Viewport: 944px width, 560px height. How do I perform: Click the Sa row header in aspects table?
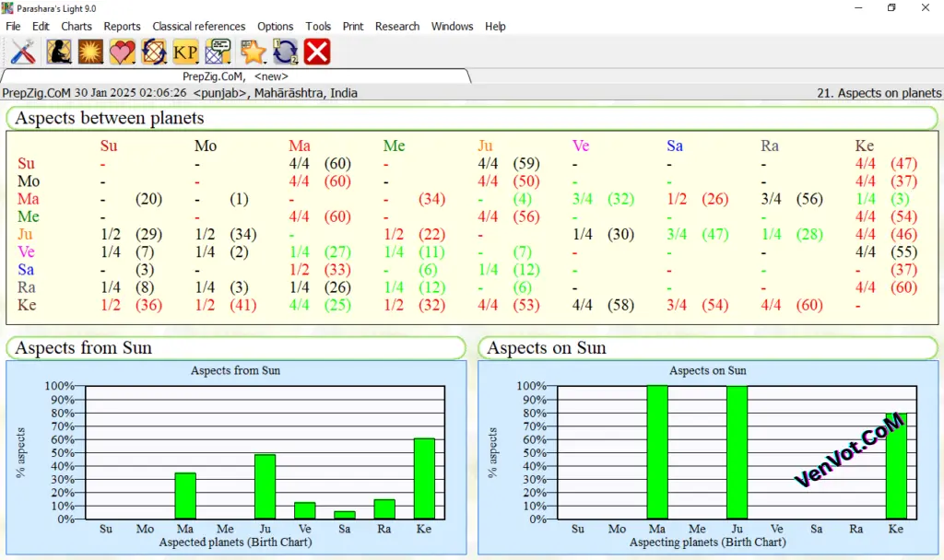[25, 270]
